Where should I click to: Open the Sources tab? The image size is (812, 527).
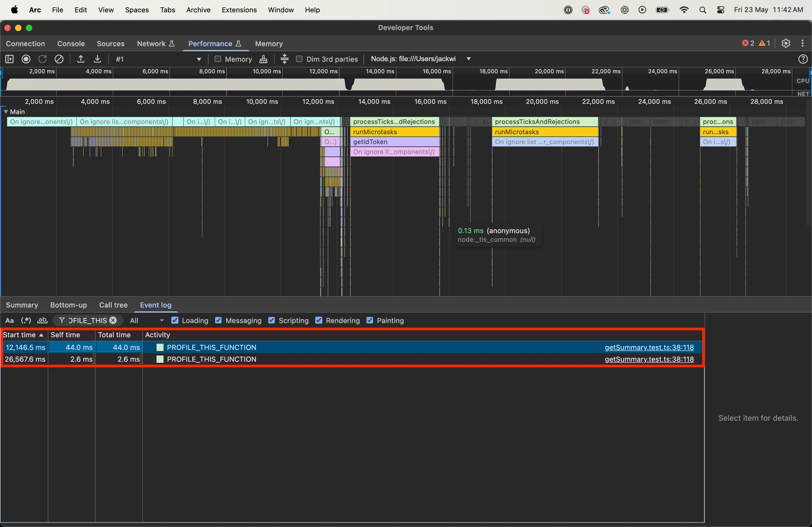111,44
